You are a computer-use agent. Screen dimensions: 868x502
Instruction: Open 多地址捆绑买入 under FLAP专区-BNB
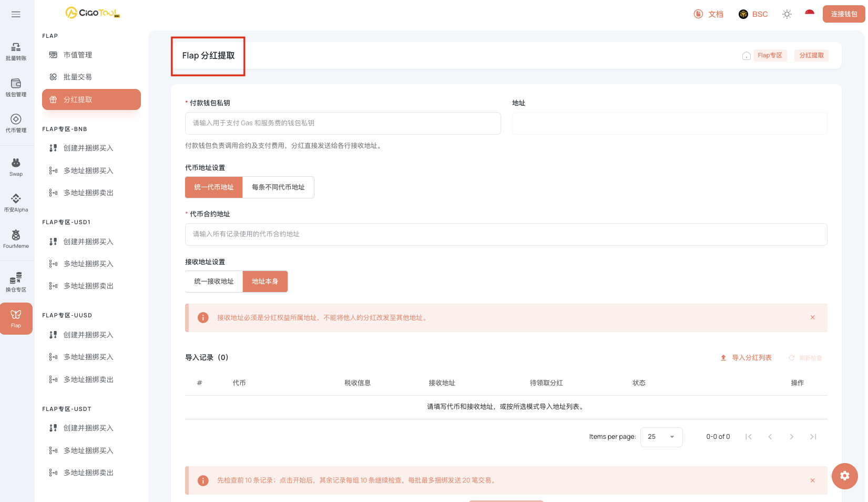click(x=91, y=170)
